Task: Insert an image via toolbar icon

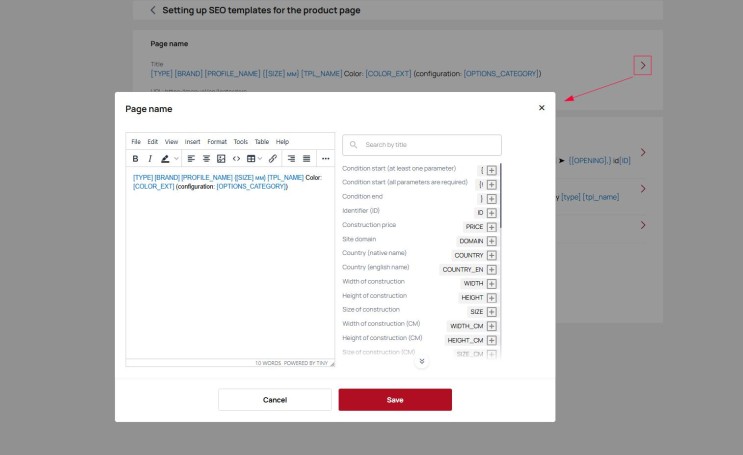Action: point(221,158)
